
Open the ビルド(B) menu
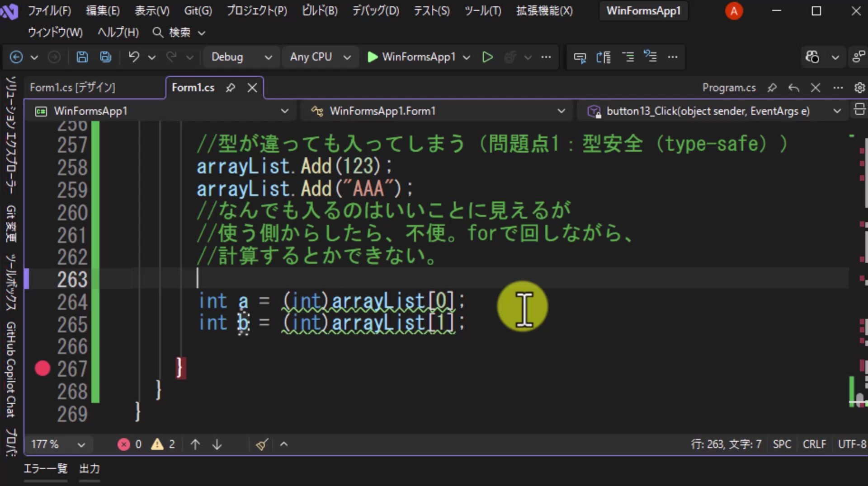click(320, 11)
